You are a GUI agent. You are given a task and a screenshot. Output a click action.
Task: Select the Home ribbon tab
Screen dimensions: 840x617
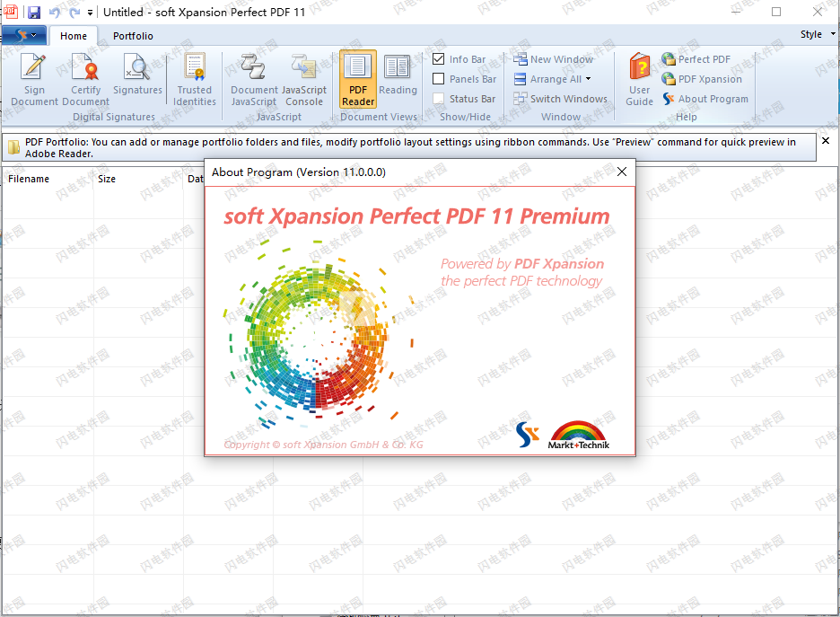[x=74, y=36]
